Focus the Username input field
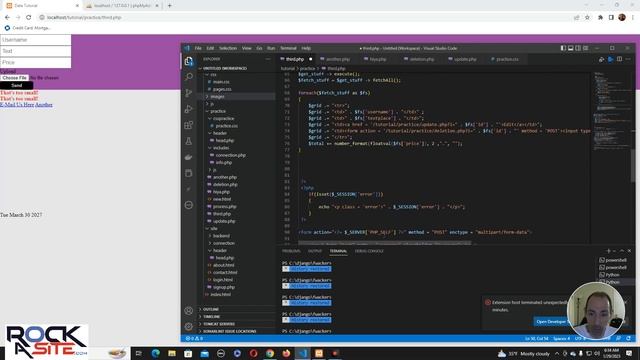Image resolution: width=640 pixels, height=360 pixels. [36, 40]
